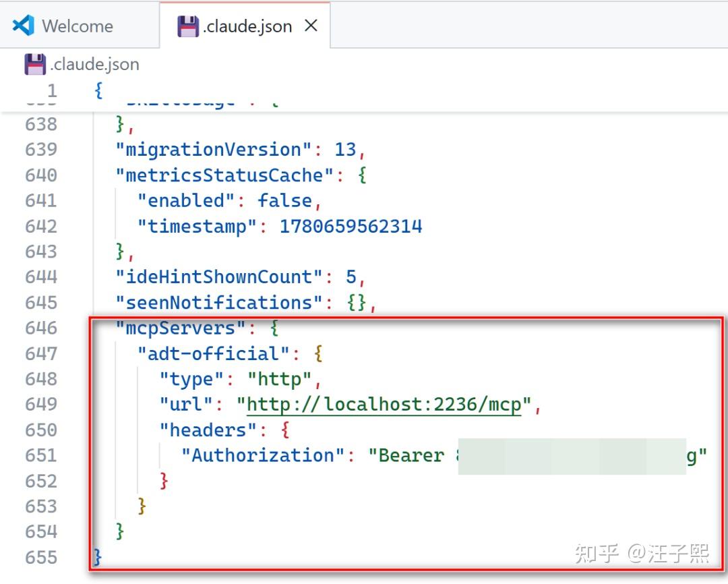Screen dimensions: 728x584
Task: Click line number 646 in gutter
Action: [41, 328]
